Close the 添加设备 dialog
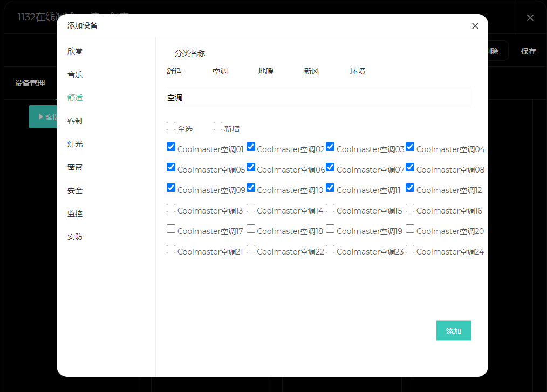This screenshot has height=392, width=547. click(475, 26)
